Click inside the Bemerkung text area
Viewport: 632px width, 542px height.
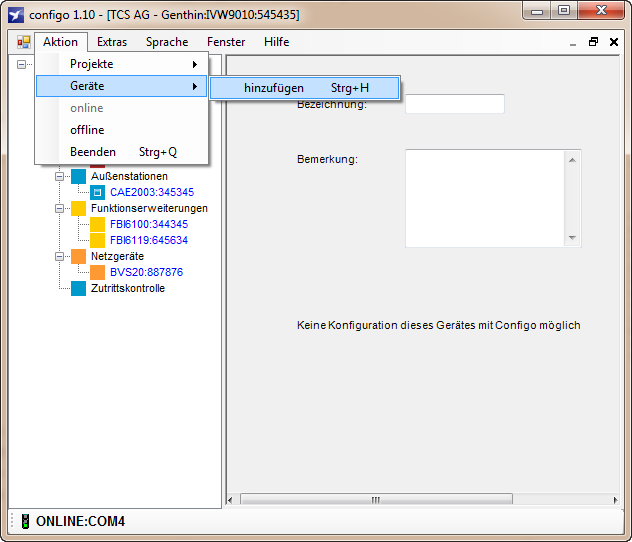(485, 198)
